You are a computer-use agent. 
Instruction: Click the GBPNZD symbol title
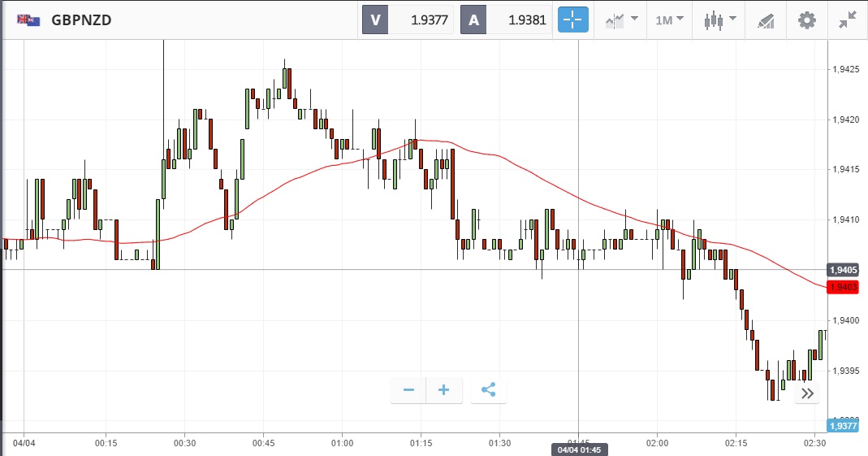coord(81,20)
